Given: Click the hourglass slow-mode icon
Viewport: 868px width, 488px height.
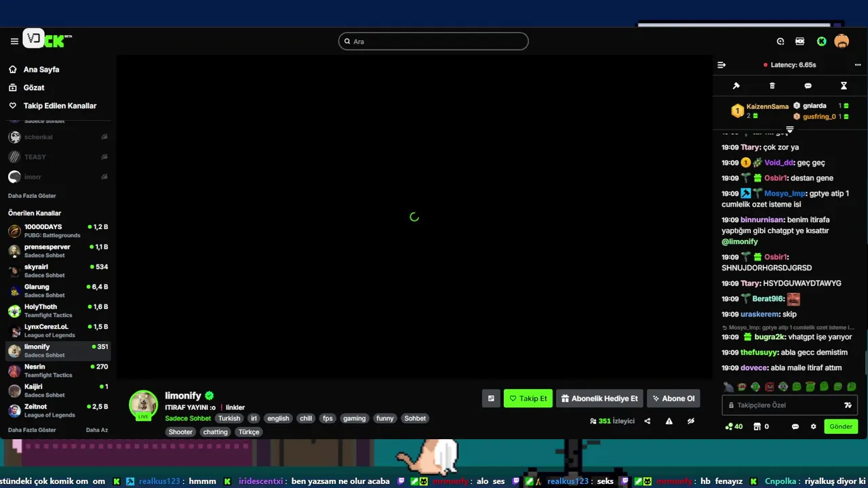Looking at the screenshot, I should (844, 86).
